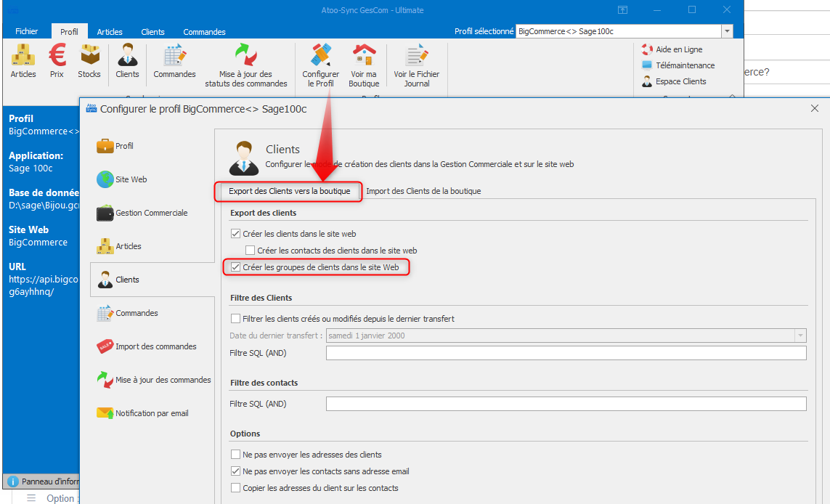Open the Date du dernier transfert dropdown

(x=800, y=336)
